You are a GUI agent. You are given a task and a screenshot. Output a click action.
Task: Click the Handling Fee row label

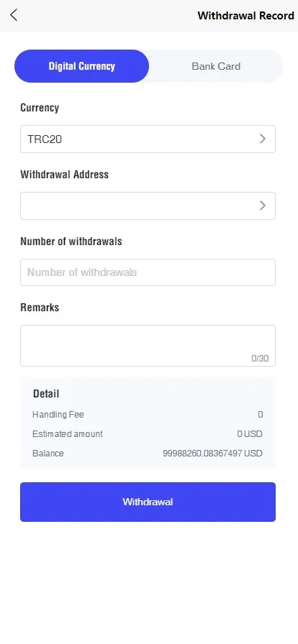click(58, 415)
